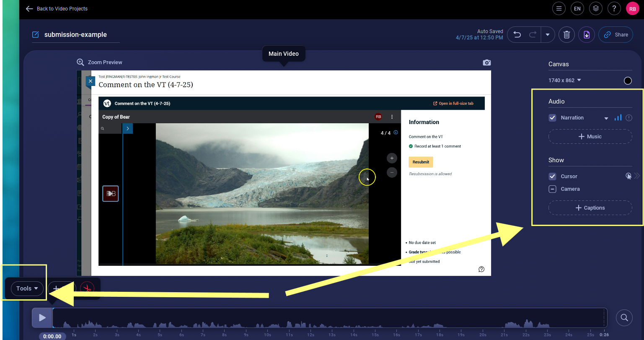The height and width of the screenshot is (340, 644).
Task: Click the timeline magnifier zoom icon
Action: pyautogui.click(x=624, y=317)
